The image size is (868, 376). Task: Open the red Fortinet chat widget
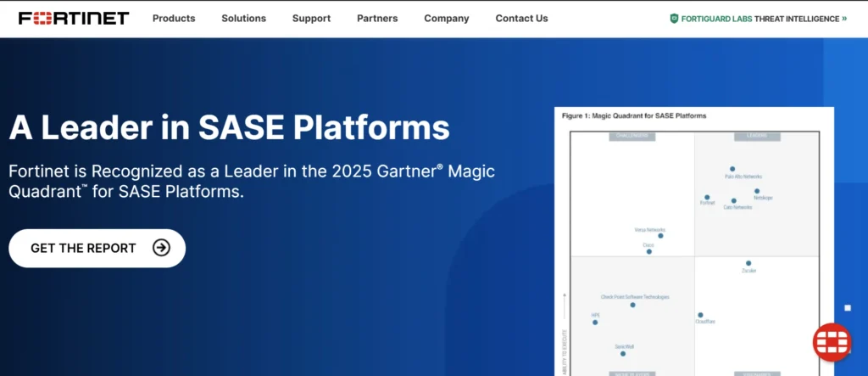pyautogui.click(x=832, y=342)
